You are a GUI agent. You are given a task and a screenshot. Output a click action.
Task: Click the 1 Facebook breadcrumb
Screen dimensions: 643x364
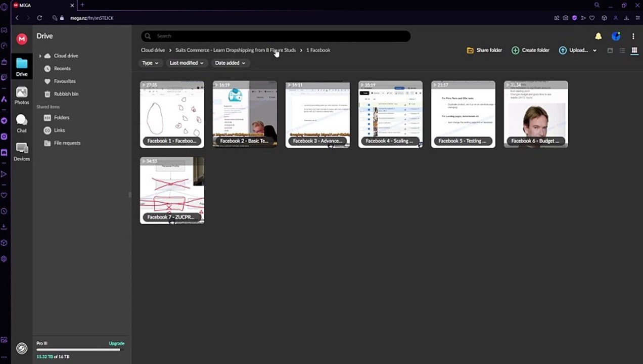(318, 50)
